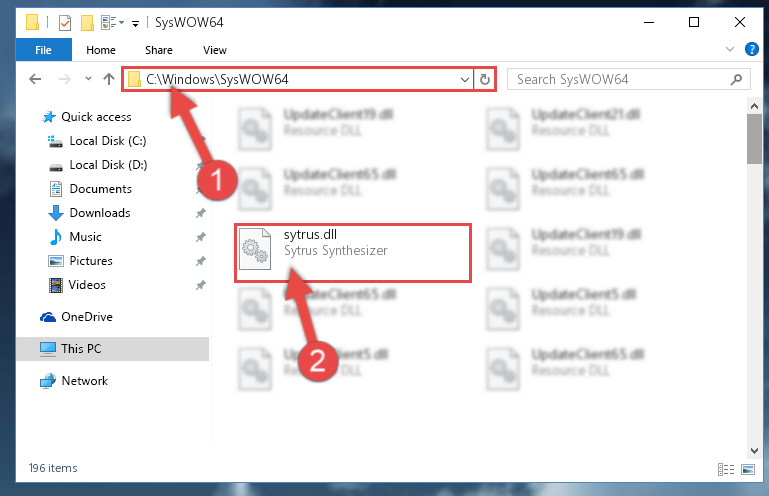The height and width of the screenshot is (496, 769).
Task: Click the search magnifier icon
Action: 736,79
